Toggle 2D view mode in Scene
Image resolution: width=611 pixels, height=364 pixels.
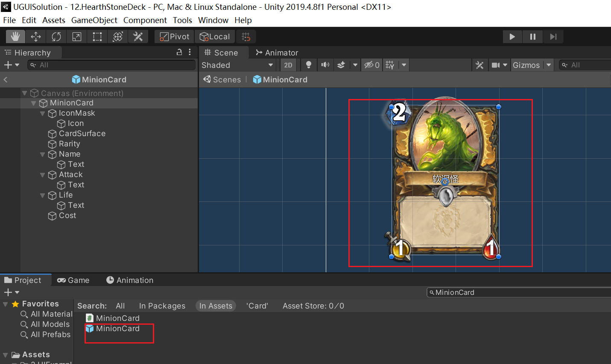(288, 65)
